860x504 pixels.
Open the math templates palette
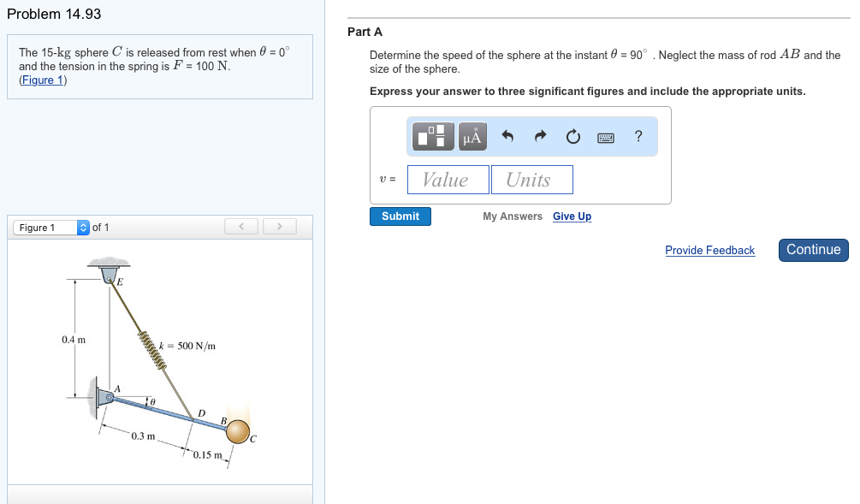tap(434, 136)
